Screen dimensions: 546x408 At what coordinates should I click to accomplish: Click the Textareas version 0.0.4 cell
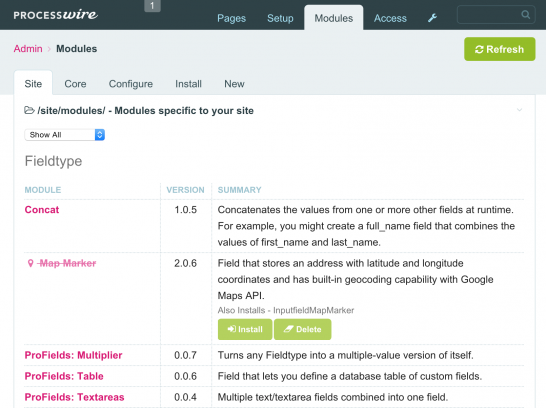coord(185,397)
